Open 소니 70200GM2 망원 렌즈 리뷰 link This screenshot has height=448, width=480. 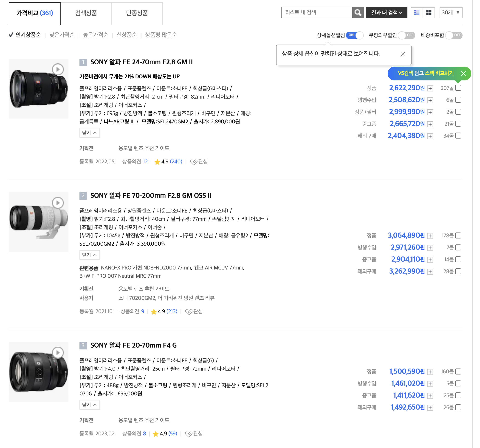[x=166, y=298]
